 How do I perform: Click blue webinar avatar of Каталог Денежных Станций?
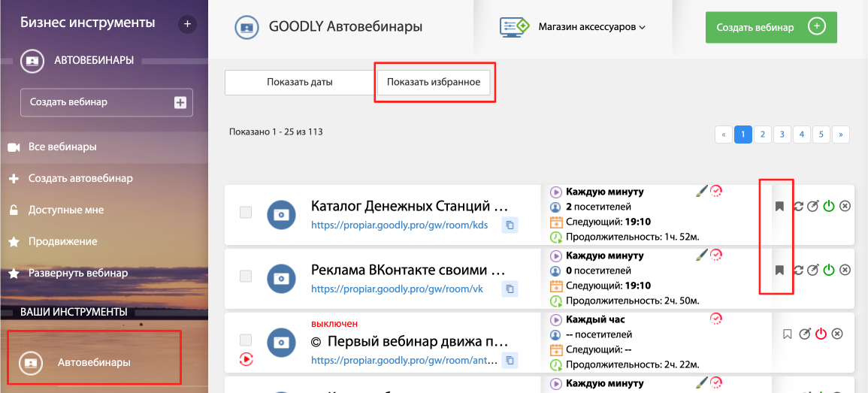click(282, 215)
